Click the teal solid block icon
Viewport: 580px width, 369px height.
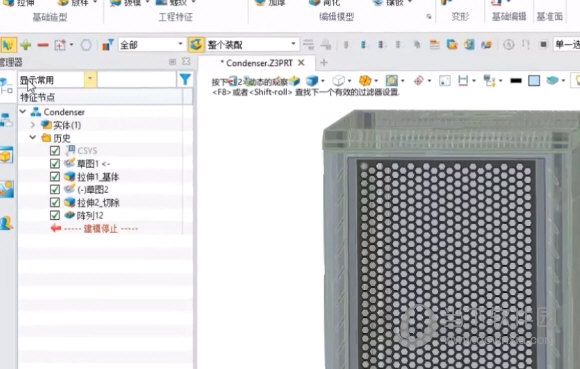552,80
